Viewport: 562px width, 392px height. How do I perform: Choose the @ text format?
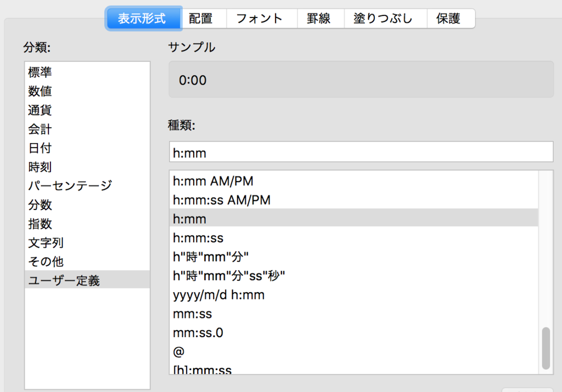coord(354,352)
